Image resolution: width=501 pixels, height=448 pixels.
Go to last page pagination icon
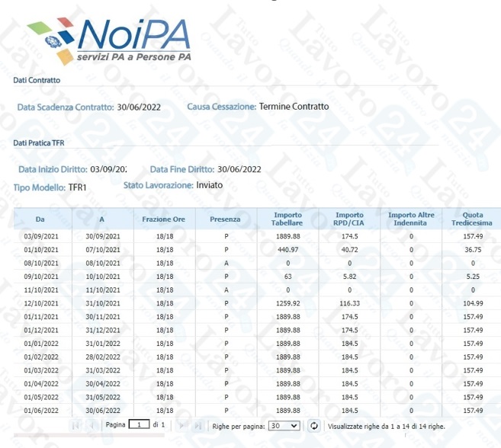[x=198, y=426]
